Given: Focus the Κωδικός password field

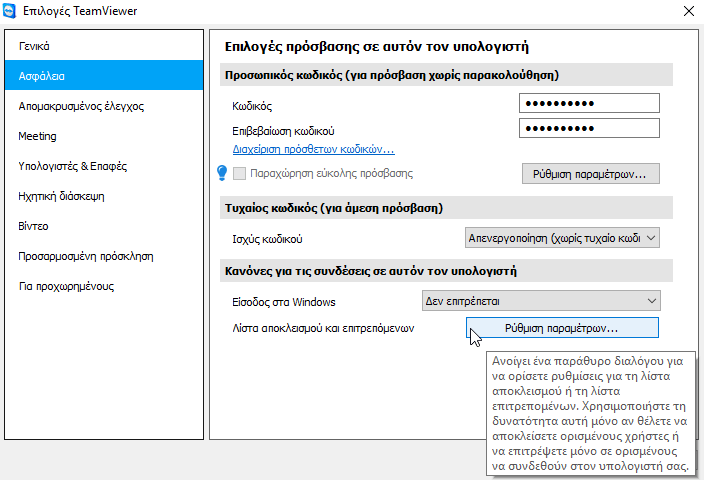Looking at the screenshot, I should pos(589,103).
